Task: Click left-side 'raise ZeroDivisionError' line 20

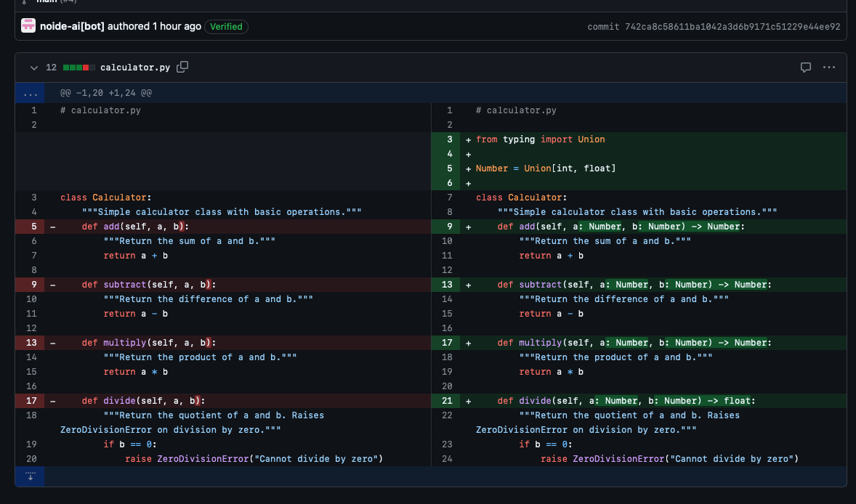Action: tap(254, 459)
